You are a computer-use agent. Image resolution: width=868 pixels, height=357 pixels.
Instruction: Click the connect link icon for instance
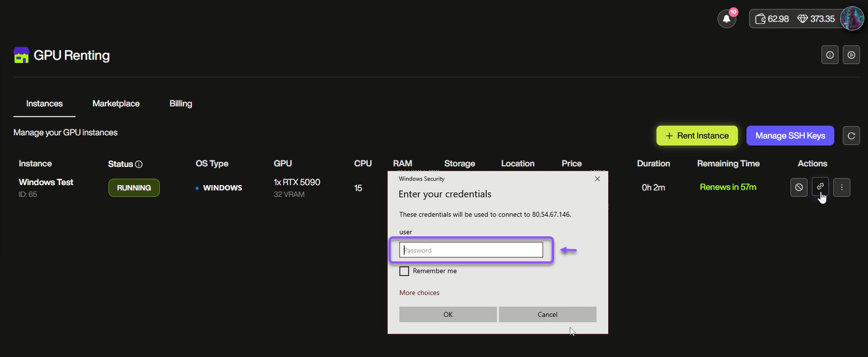click(x=820, y=187)
